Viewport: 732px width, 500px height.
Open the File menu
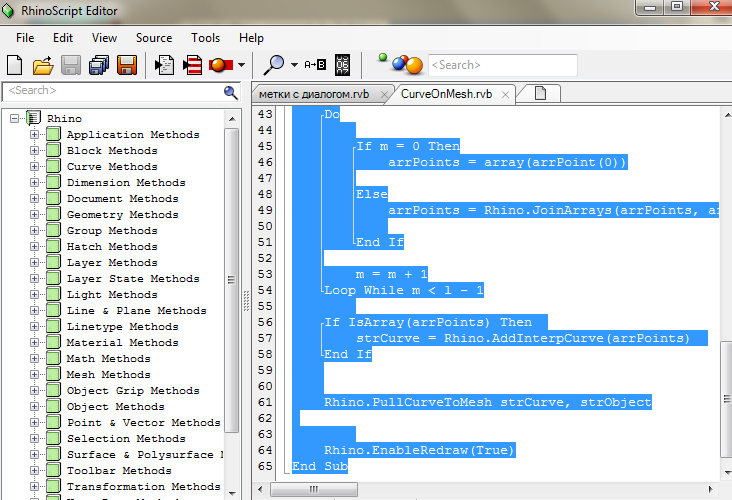point(25,38)
